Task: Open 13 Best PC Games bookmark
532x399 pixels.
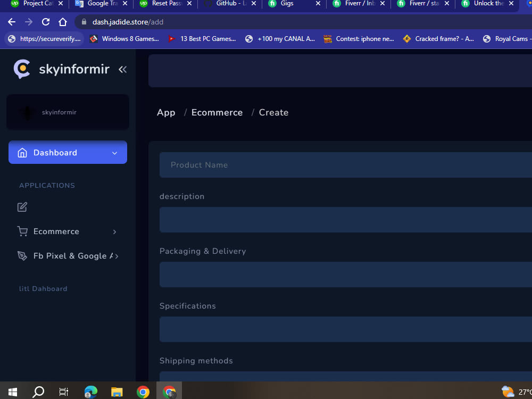Action: click(203, 39)
